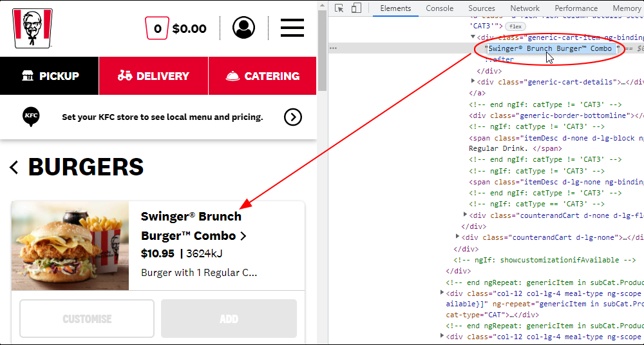The height and width of the screenshot is (345, 644).
Task: Switch to the Performance tab
Action: (x=576, y=8)
